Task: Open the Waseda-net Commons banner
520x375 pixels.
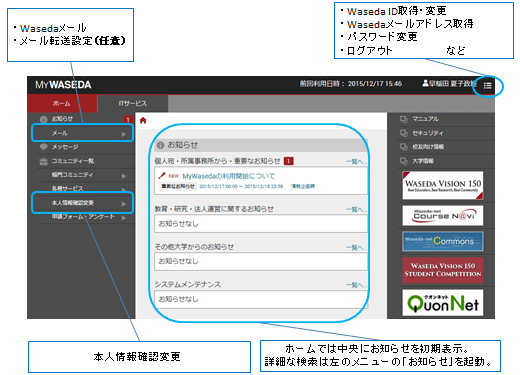Action: tap(443, 241)
